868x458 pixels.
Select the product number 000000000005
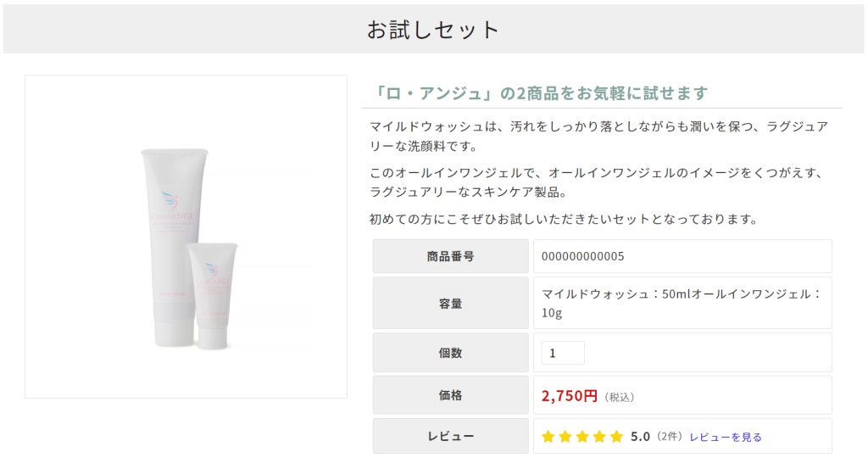click(582, 256)
